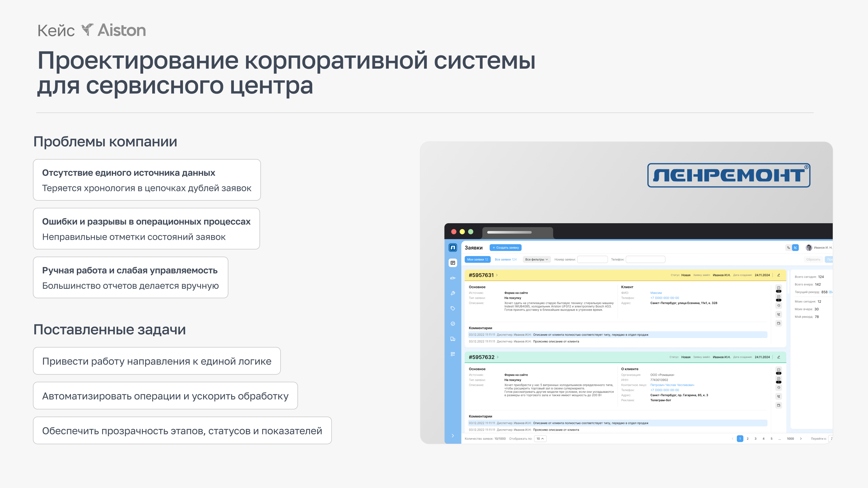
Task: Type a number in the Номер заявки field
Action: coord(592,259)
